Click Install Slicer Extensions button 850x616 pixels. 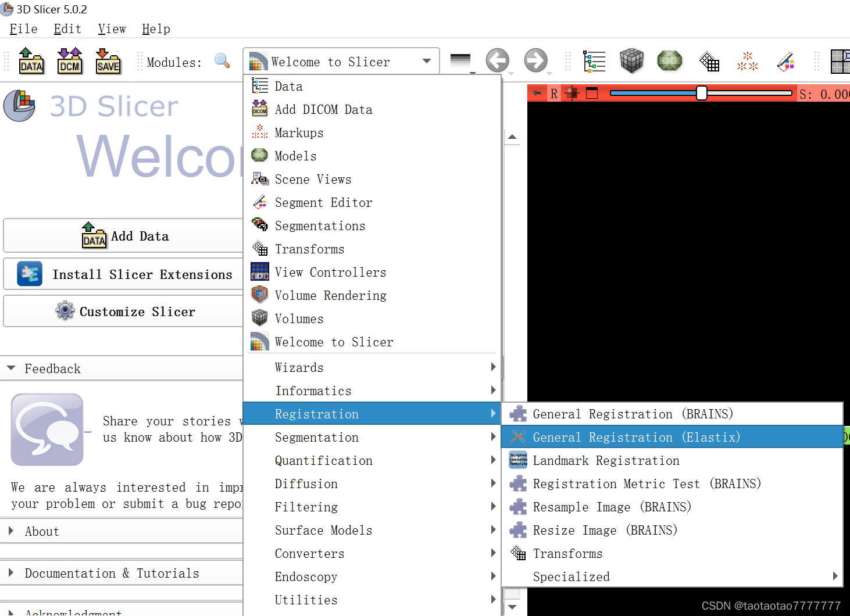click(x=123, y=274)
